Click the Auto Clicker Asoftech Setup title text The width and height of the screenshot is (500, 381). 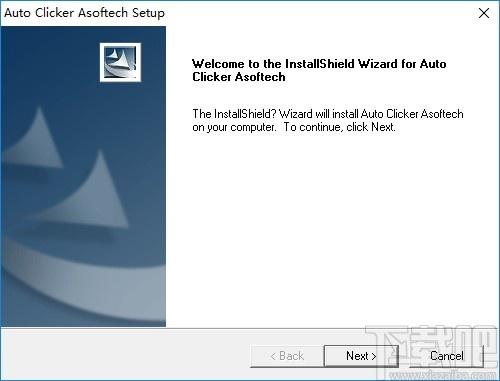point(84,13)
